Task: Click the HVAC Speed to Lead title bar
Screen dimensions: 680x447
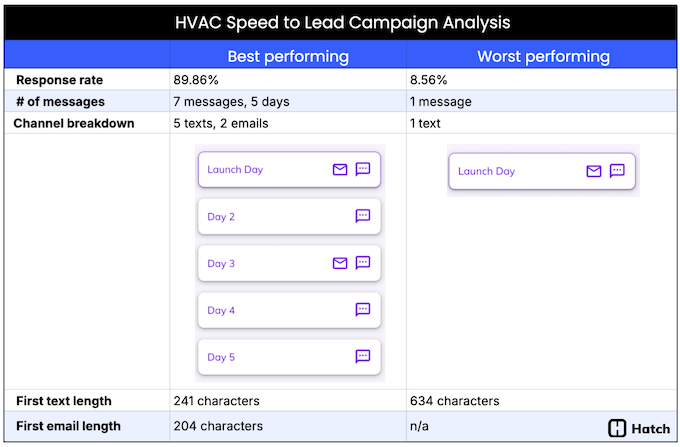Action: click(340, 22)
